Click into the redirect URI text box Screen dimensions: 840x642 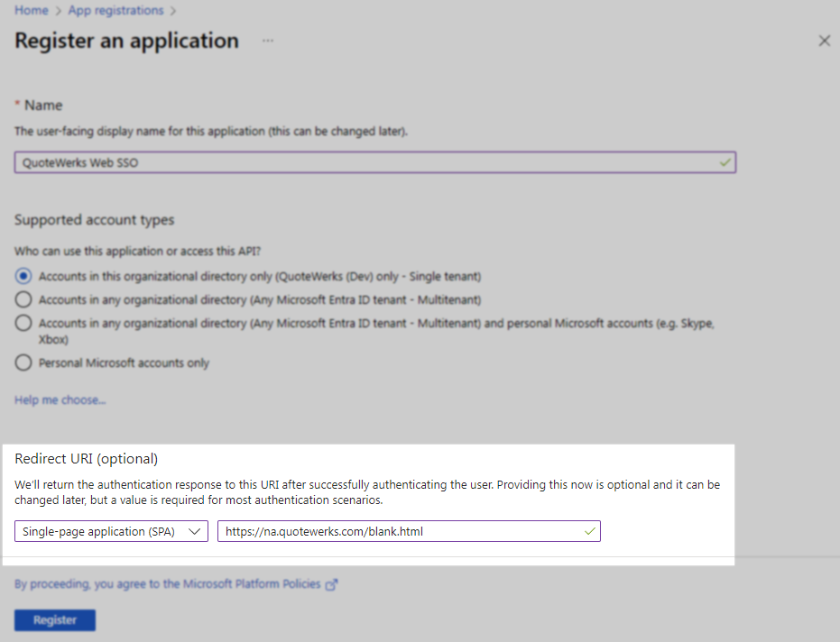(397, 531)
